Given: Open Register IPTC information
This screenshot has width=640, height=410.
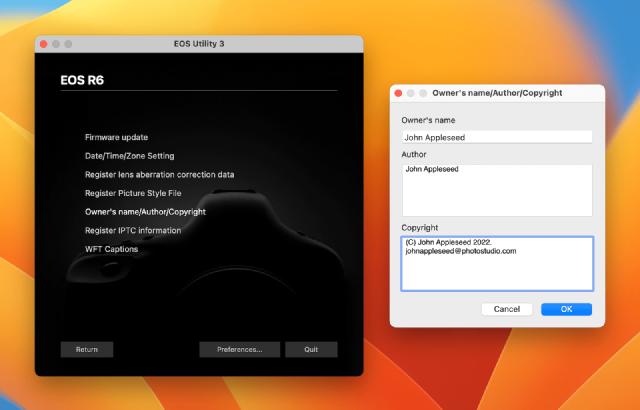Looking at the screenshot, I should [x=133, y=230].
